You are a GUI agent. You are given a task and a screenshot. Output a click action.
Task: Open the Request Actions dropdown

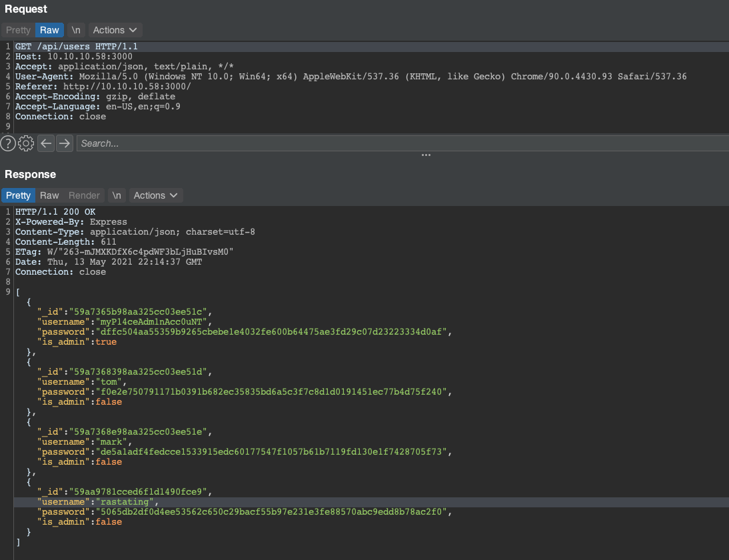tap(115, 29)
